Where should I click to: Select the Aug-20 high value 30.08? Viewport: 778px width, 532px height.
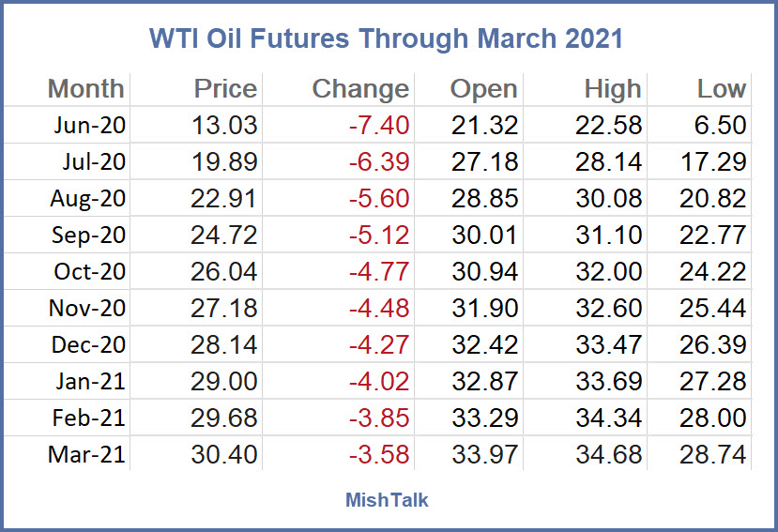point(610,198)
